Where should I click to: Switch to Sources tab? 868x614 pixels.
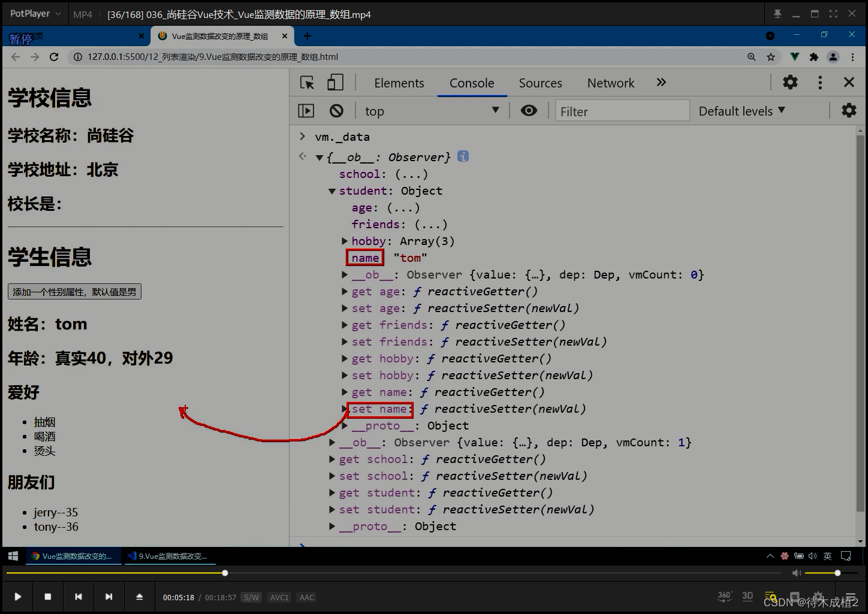pos(540,83)
